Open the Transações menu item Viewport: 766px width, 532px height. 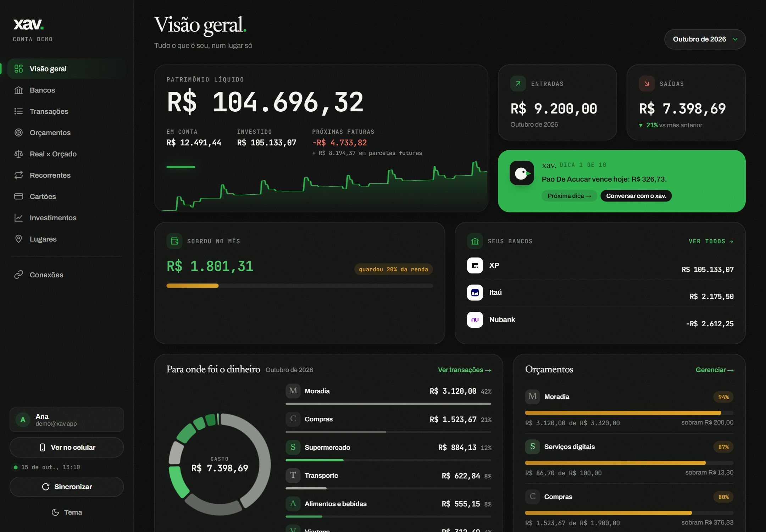[67, 111]
